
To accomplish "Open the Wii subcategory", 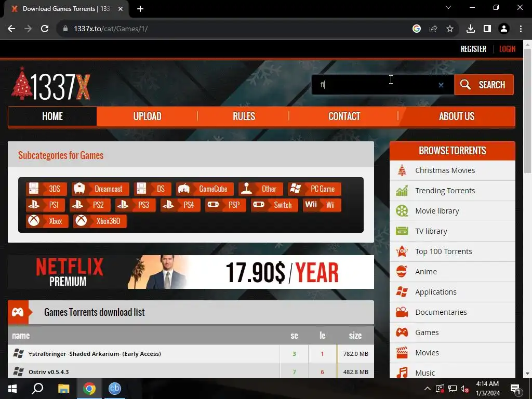I will click(322, 205).
